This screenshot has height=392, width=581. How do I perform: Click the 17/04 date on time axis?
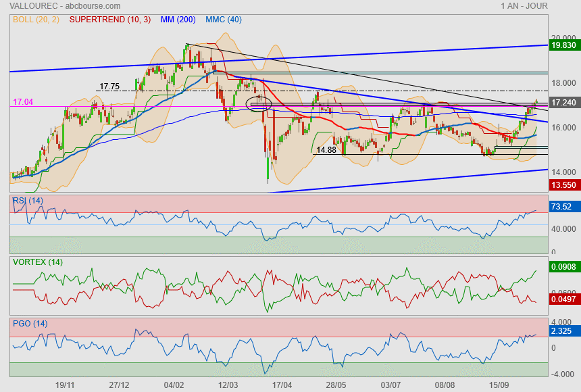coord(282,385)
